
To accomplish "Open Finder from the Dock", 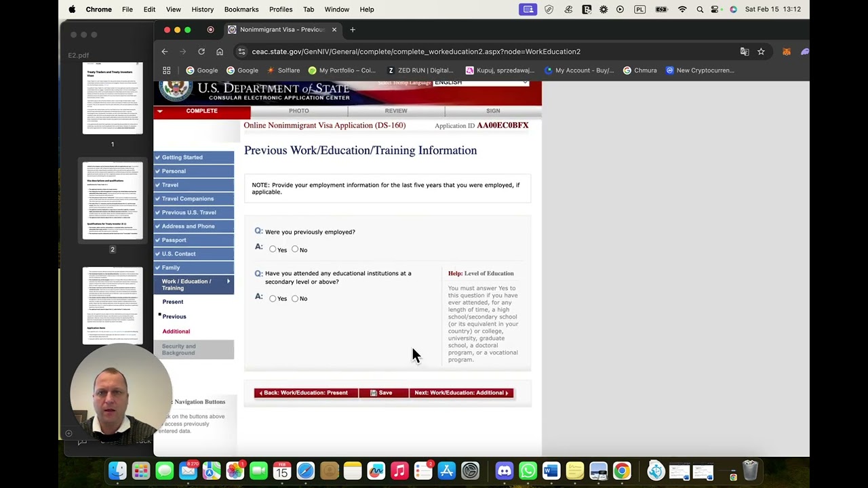I will click(x=117, y=470).
